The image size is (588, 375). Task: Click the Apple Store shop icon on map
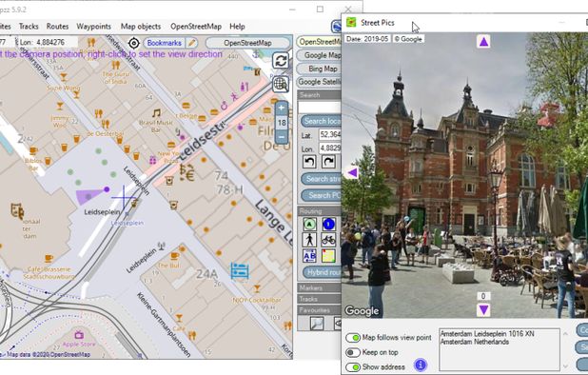(x=79, y=334)
